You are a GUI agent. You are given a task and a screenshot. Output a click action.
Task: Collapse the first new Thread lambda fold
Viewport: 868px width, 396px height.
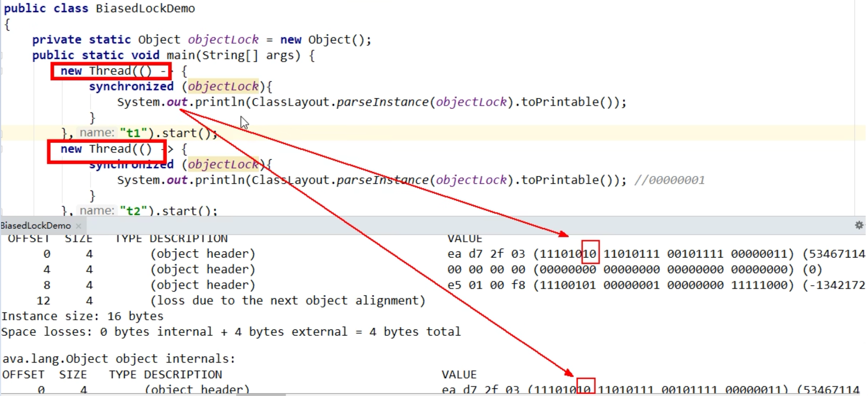tap(2, 71)
